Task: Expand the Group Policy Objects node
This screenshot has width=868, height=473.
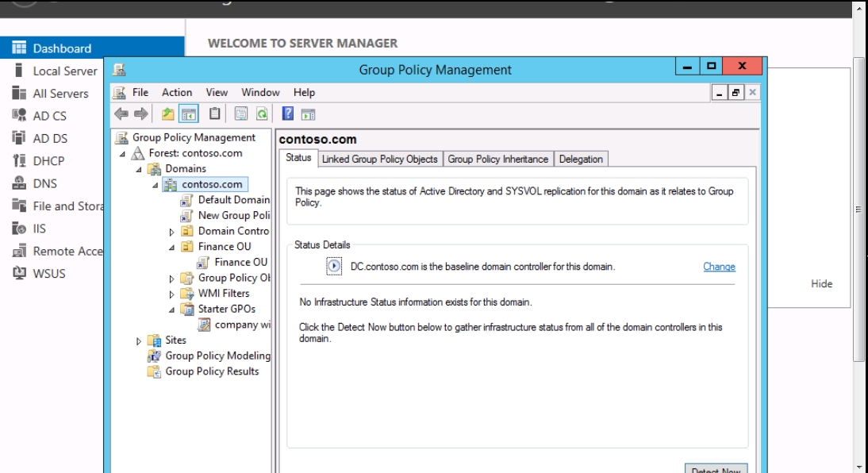Action: [x=171, y=279]
